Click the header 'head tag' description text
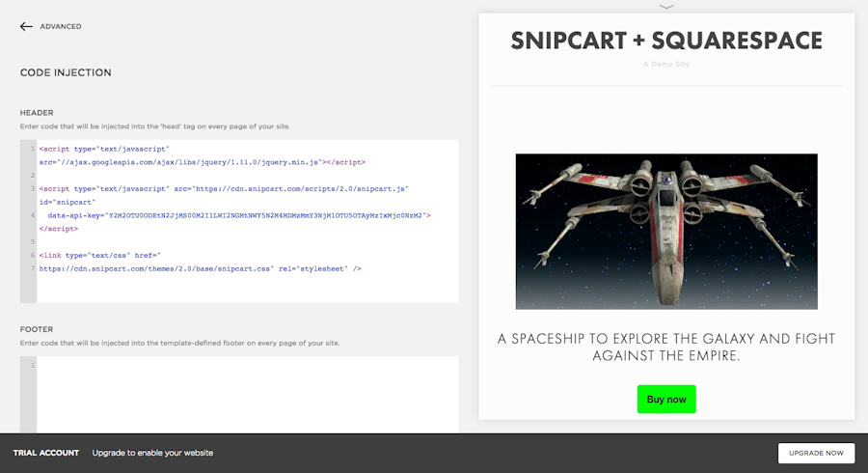This screenshot has width=868, height=473. (155, 126)
